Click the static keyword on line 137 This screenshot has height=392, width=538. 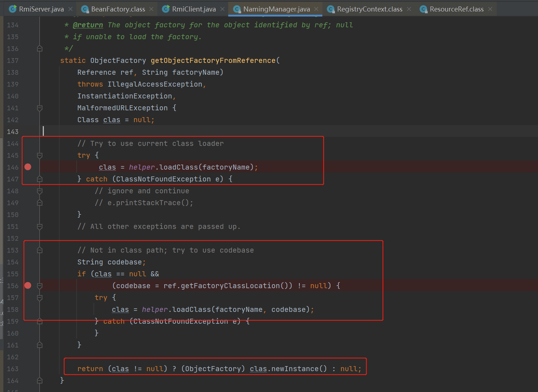tap(73, 60)
